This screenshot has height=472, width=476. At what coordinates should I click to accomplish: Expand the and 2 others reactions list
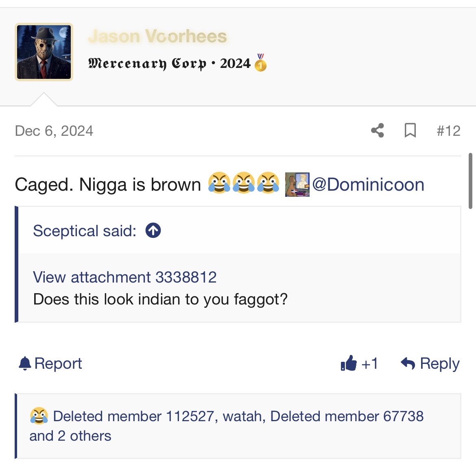(70, 436)
